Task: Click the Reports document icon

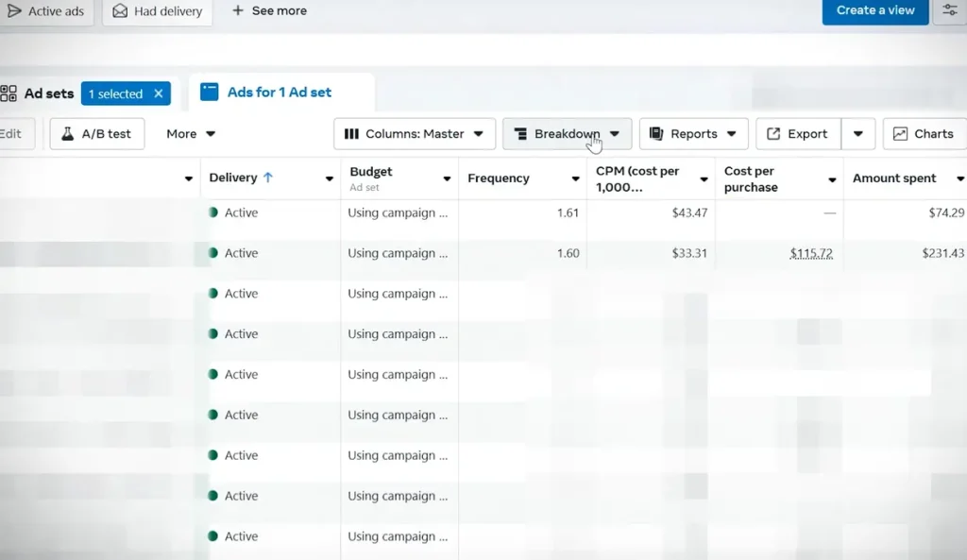Action: [656, 134]
